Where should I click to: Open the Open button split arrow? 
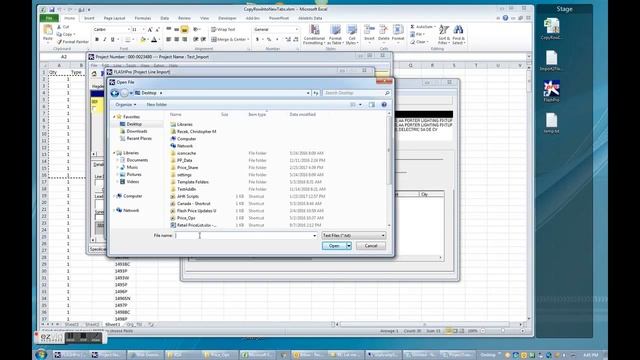pos(349,246)
